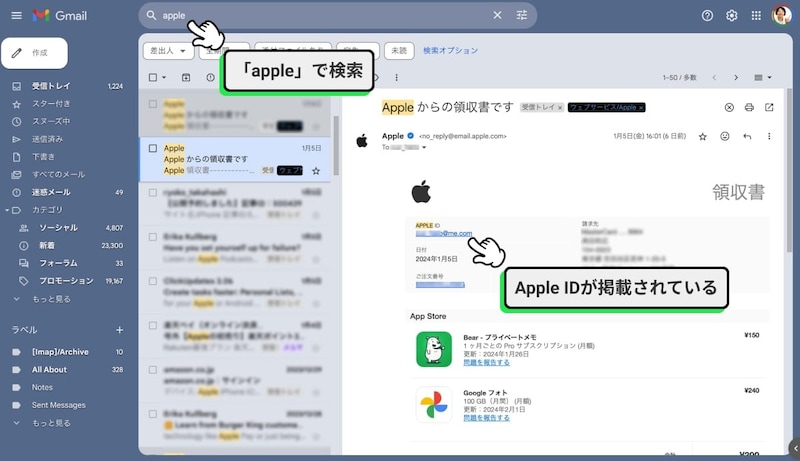Toggle the select-all checkbox
800x461 pixels.
(x=153, y=78)
